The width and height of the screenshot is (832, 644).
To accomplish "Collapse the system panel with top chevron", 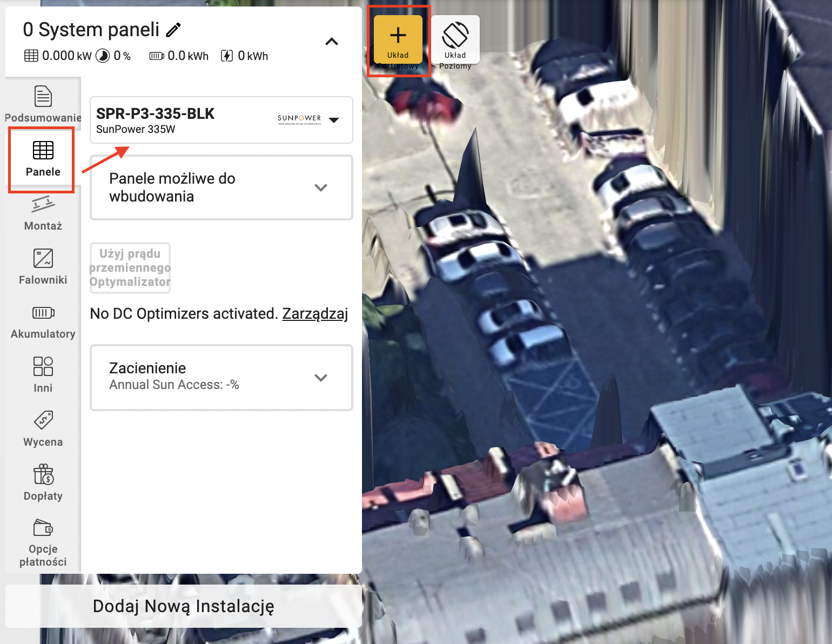I will click(332, 42).
